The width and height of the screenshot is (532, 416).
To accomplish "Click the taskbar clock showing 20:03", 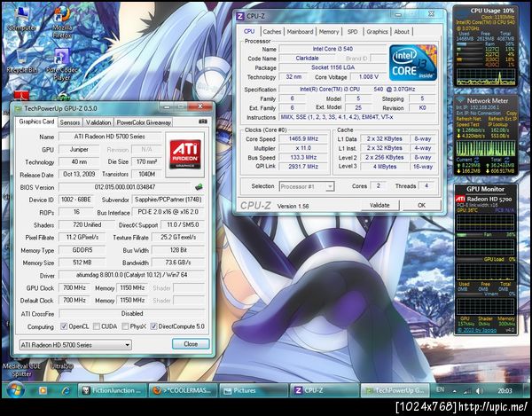I will (x=505, y=391).
